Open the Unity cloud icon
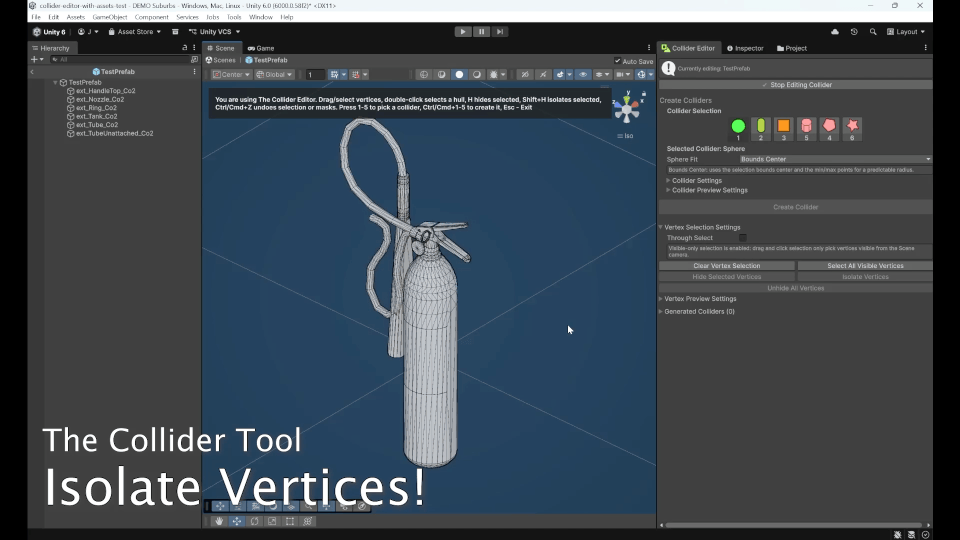Screen dimensions: 960x540 click(835, 32)
